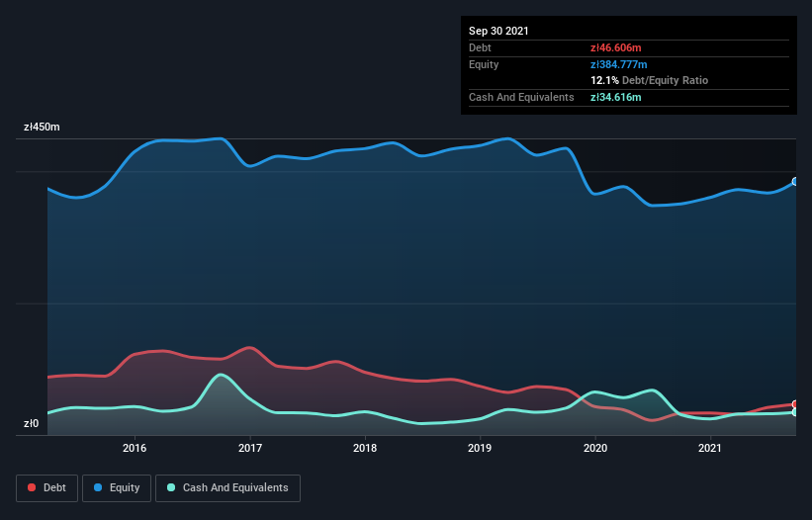The height and width of the screenshot is (520, 812).
Task: Click the 2018 x-axis label
Action: point(365,448)
